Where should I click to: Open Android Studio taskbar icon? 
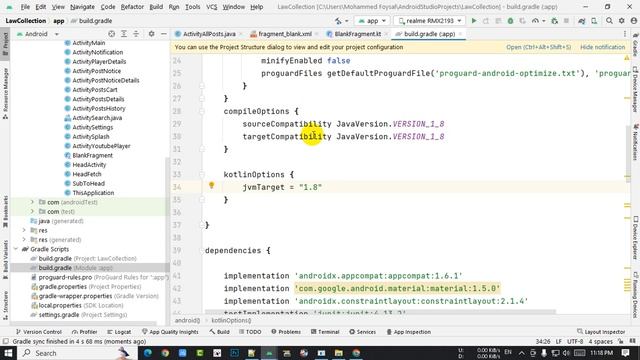tap(269, 353)
